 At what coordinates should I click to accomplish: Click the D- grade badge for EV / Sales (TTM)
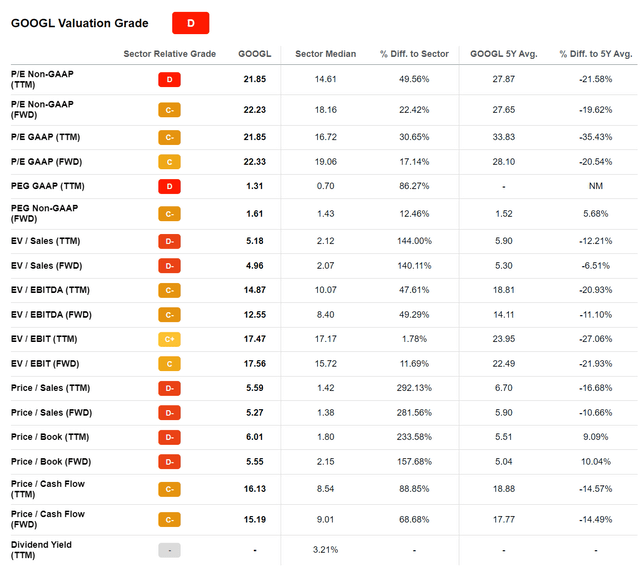tap(169, 241)
